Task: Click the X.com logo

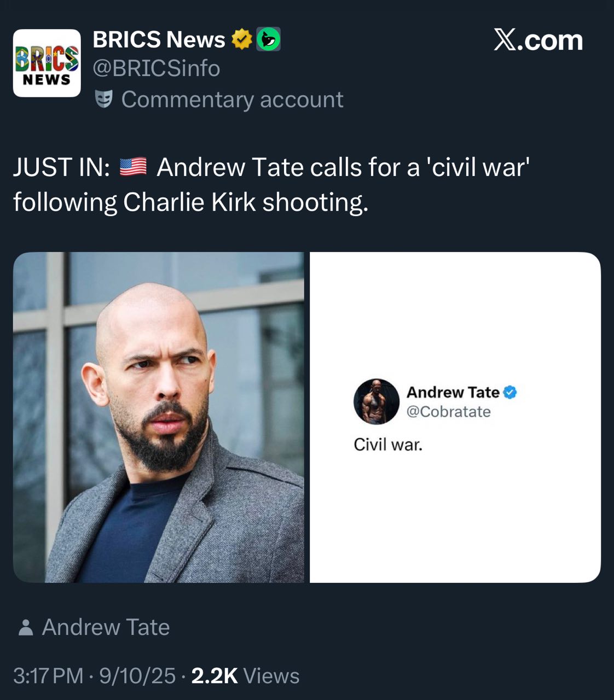Action: click(x=538, y=40)
